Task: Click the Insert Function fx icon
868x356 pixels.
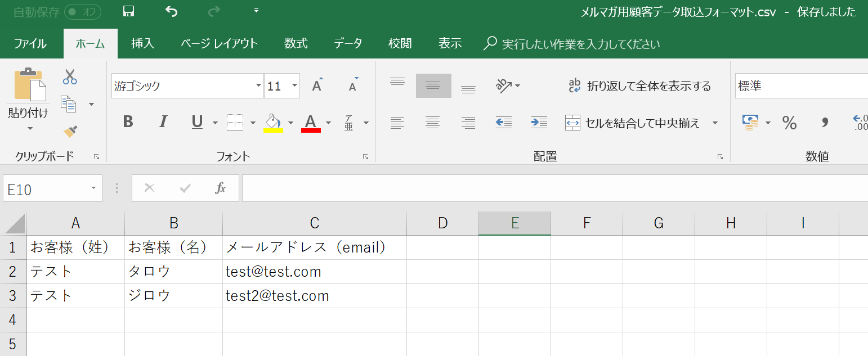Action: point(220,188)
